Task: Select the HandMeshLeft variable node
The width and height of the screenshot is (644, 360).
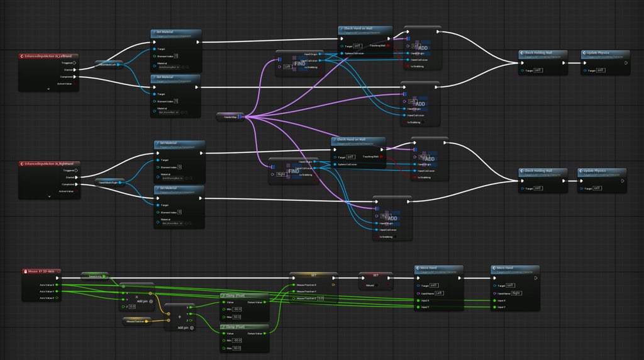Action: [x=108, y=65]
